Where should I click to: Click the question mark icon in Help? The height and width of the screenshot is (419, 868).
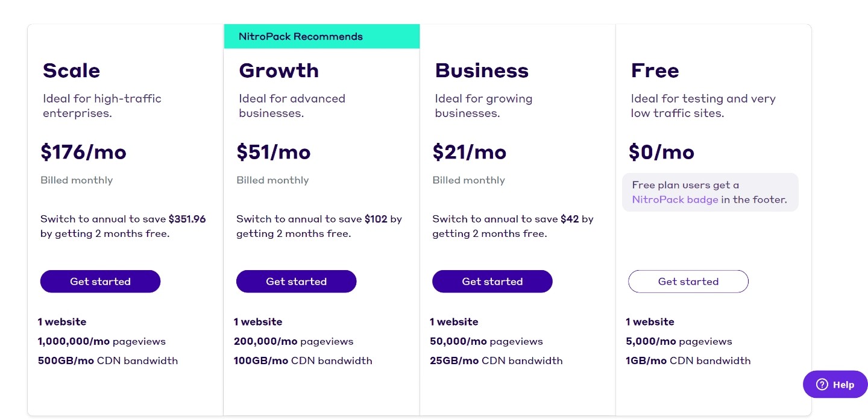pyautogui.click(x=822, y=385)
